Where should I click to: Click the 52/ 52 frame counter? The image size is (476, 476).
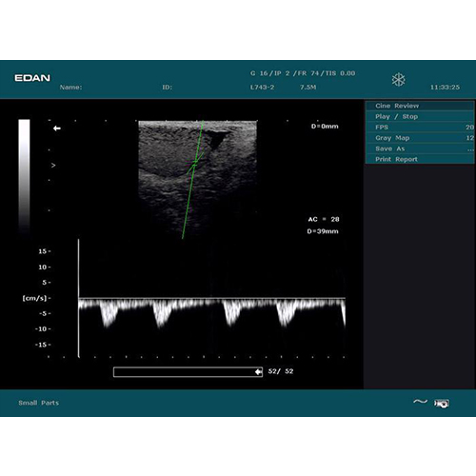tap(281, 371)
